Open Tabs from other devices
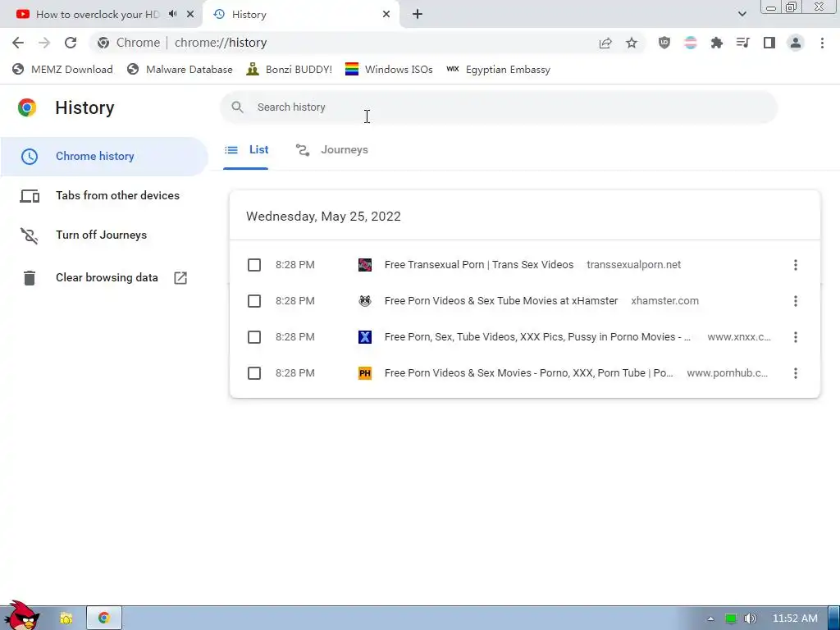Viewport: 840px width, 630px height. 104,195
